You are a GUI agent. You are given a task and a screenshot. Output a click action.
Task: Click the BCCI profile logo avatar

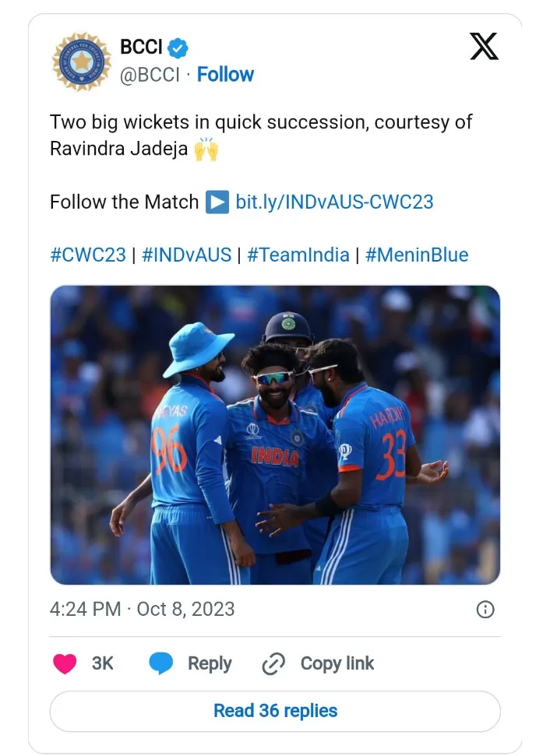click(x=81, y=61)
